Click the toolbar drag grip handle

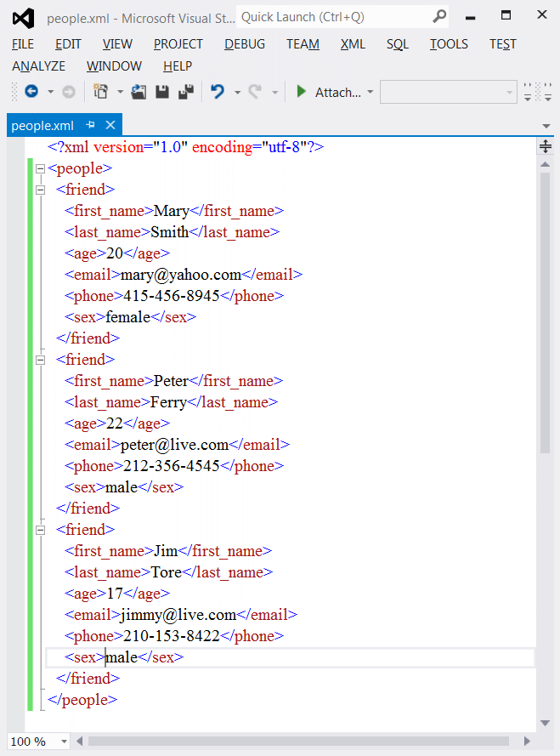[14, 92]
